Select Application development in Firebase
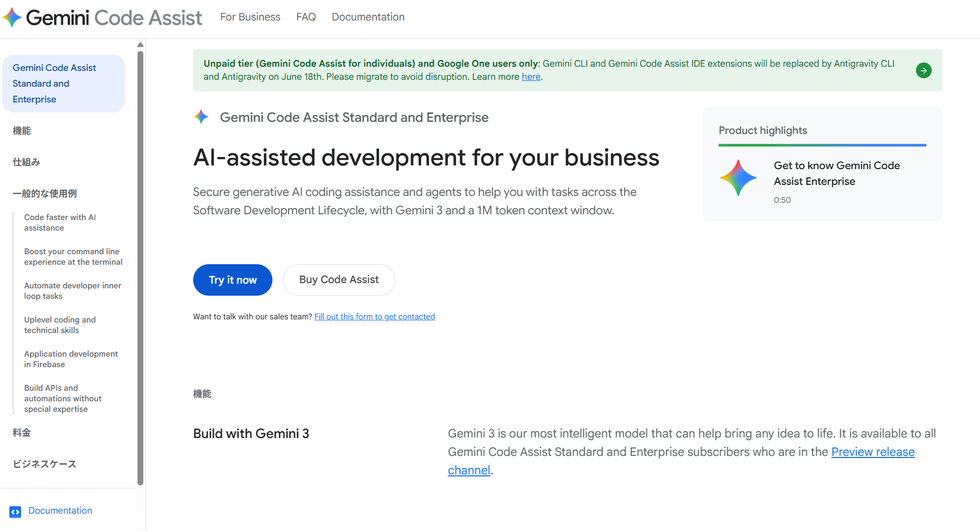980x531 pixels. pos(71,359)
